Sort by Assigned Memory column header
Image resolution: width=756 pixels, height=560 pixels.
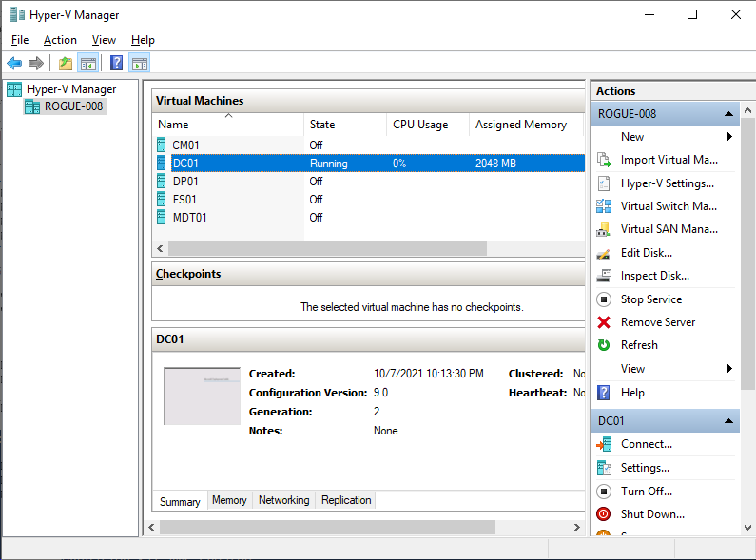coord(526,125)
